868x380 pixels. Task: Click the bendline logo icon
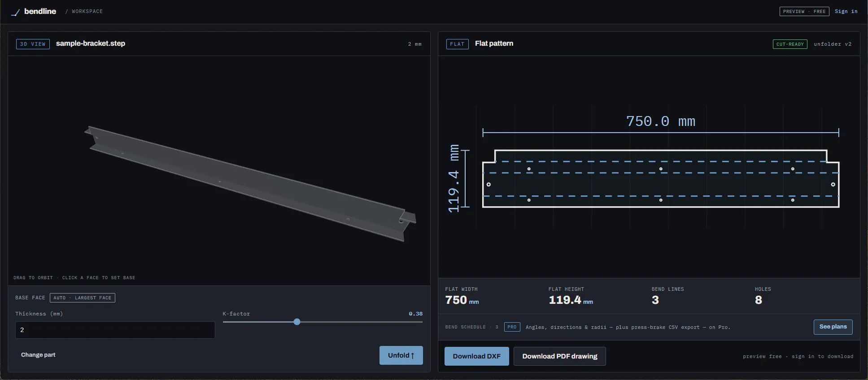coord(15,12)
